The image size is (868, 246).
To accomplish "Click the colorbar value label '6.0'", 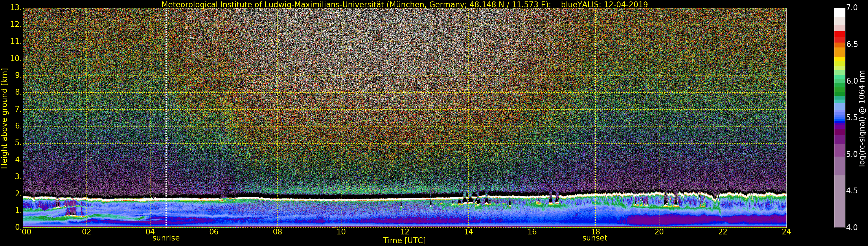I will click(x=852, y=81).
